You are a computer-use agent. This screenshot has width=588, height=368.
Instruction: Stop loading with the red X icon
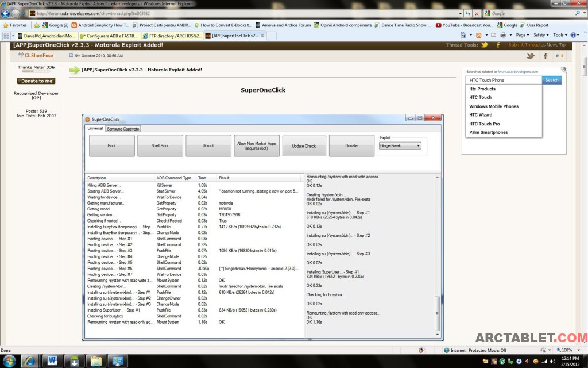[x=477, y=14]
